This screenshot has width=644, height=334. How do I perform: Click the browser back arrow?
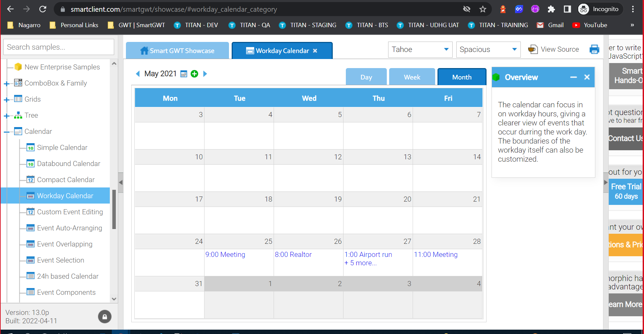pos(10,9)
